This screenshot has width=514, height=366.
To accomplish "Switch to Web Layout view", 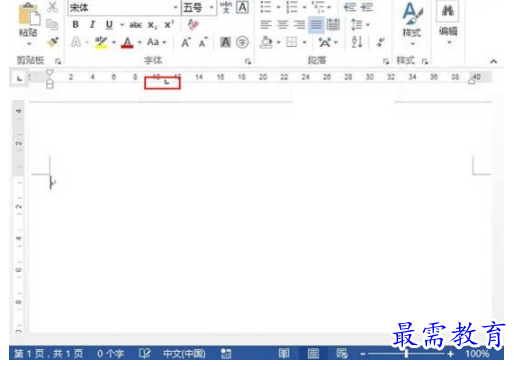I will tap(342, 353).
